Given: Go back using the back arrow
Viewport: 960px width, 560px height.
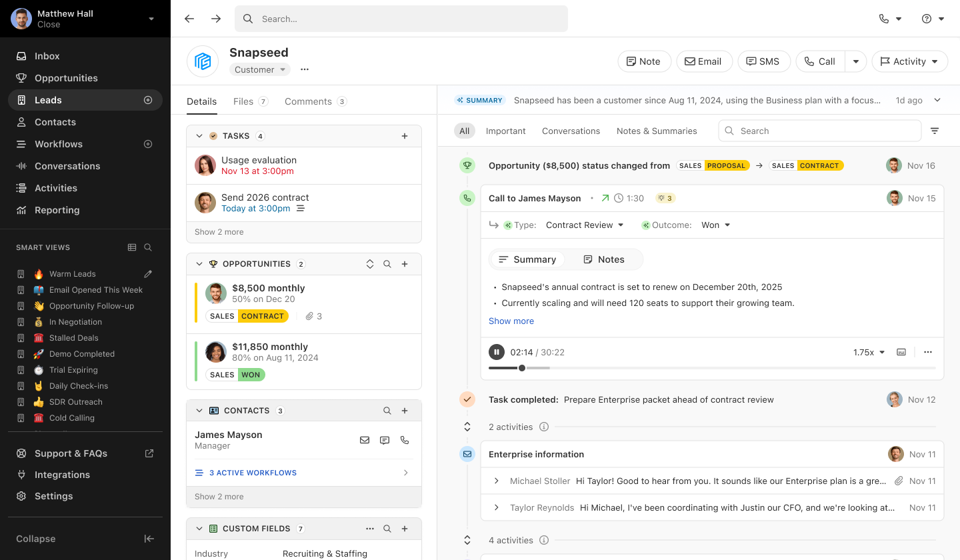Looking at the screenshot, I should click(189, 19).
